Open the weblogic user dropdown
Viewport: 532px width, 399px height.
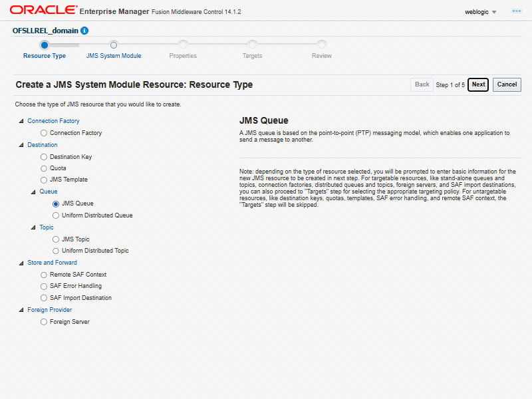click(x=480, y=12)
